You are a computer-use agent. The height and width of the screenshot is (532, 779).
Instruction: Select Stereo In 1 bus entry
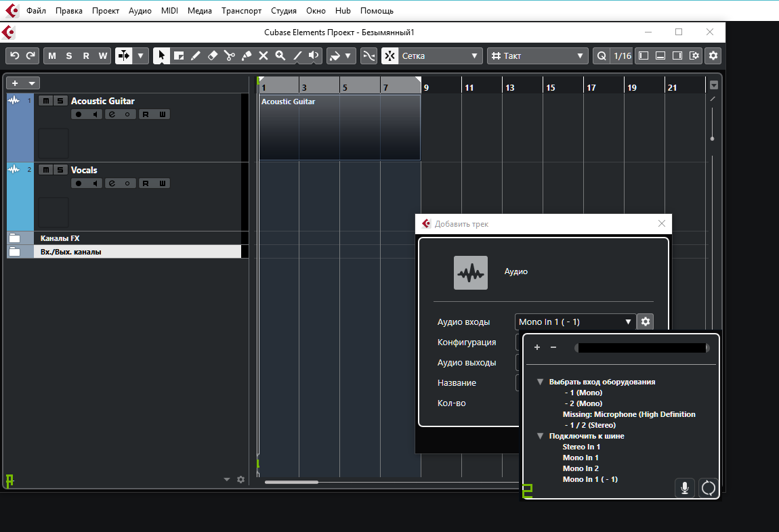(x=581, y=447)
